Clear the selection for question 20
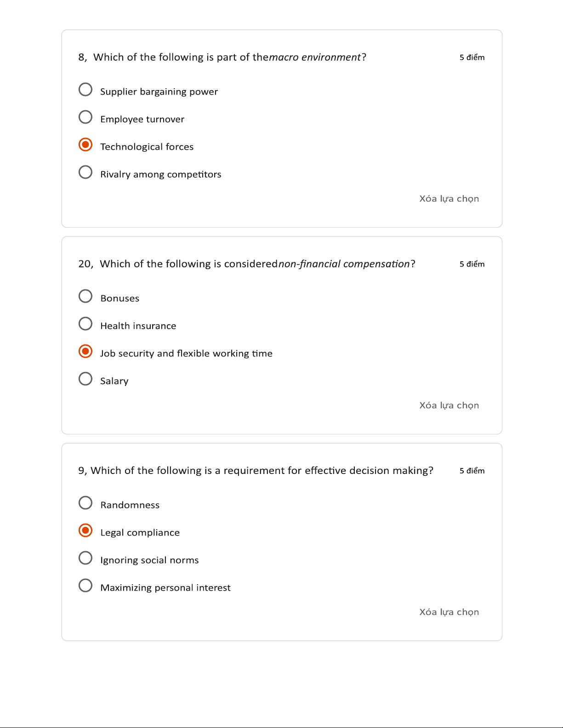The height and width of the screenshot is (728, 563). (449, 406)
